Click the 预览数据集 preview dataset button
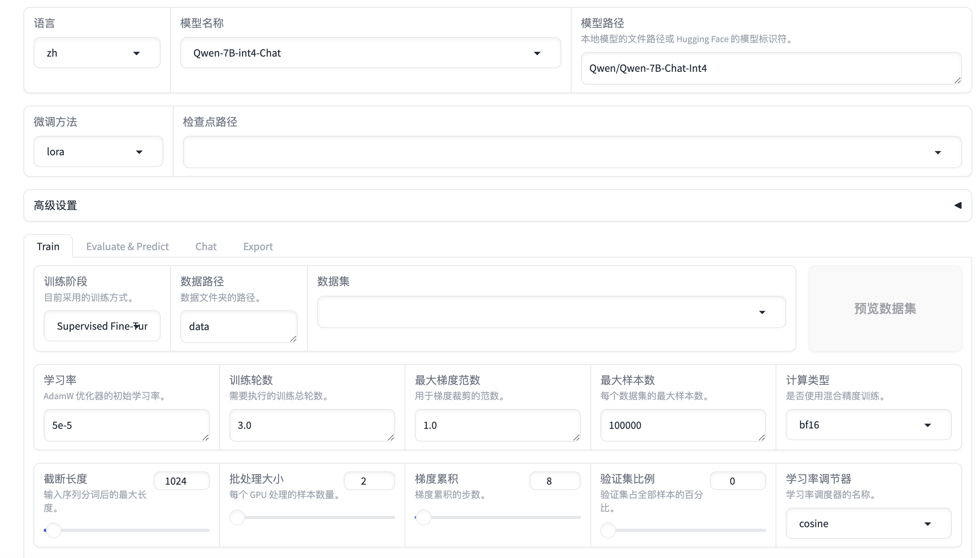This screenshot has height=558, width=980. [x=885, y=309]
